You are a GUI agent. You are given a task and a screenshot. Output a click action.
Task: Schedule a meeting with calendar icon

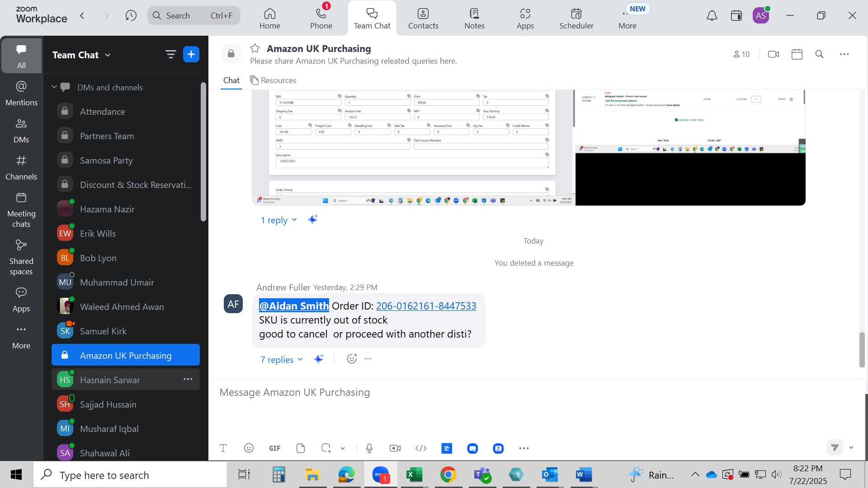(x=797, y=54)
